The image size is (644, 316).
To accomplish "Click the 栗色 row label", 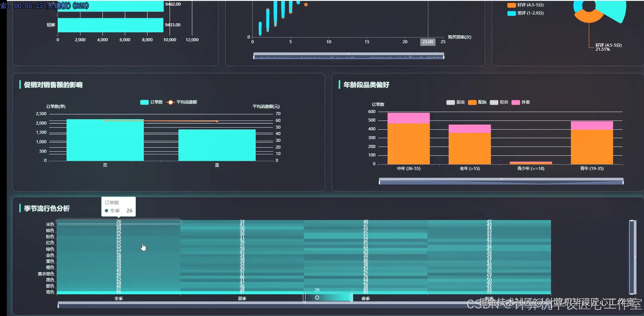I will pos(50,261).
